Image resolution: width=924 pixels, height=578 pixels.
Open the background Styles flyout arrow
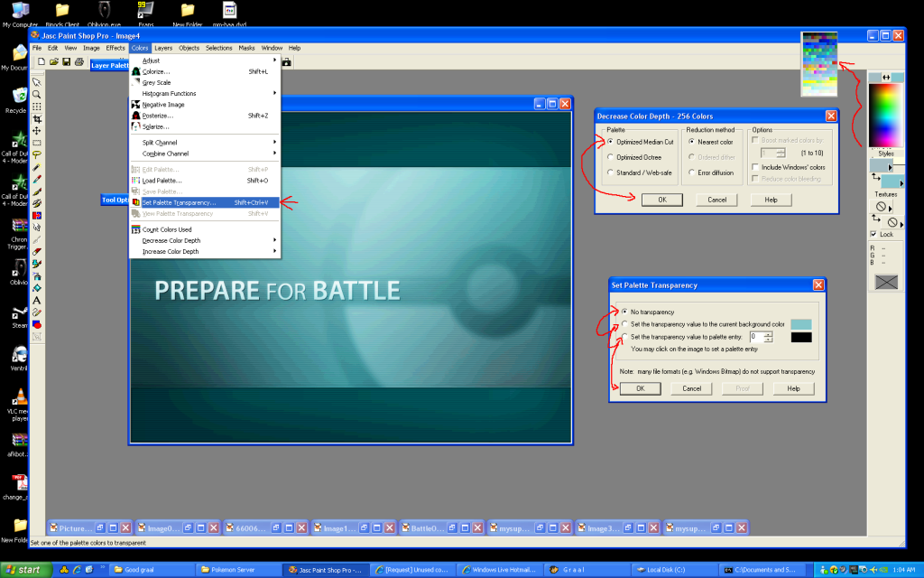pos(901,184)
